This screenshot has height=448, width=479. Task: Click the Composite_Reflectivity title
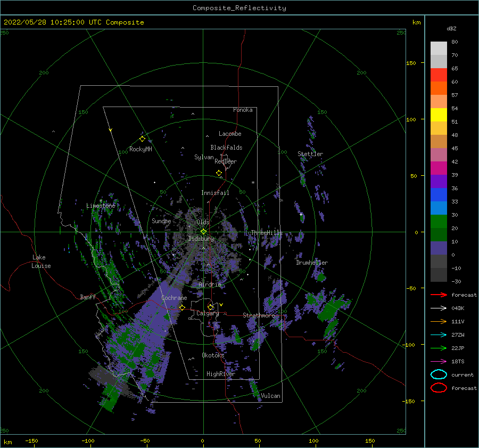pyautogui.click(x=240, y=8)
